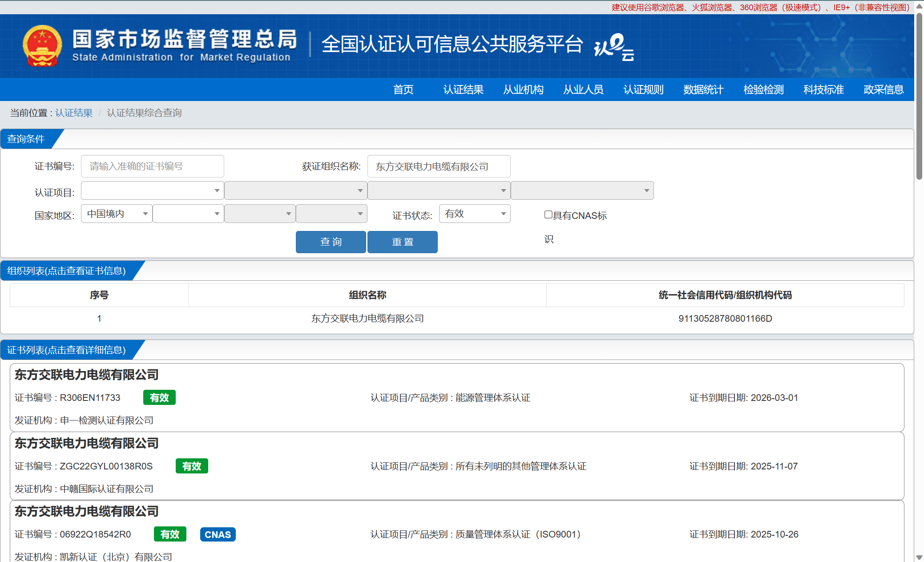Open the fourth 国家地区 dropdown
924x562 pixels.
click(x=331, y=214)
